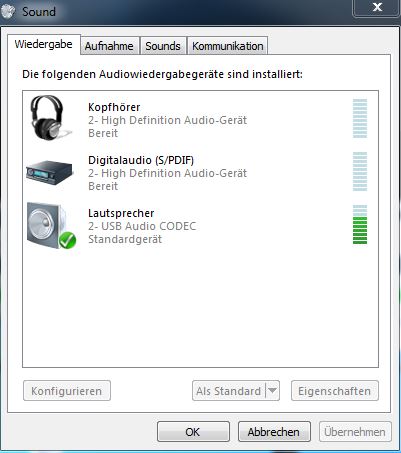Open the Kommunikation tab
Viewport: 401px width, 453px height.
(228, 46)
